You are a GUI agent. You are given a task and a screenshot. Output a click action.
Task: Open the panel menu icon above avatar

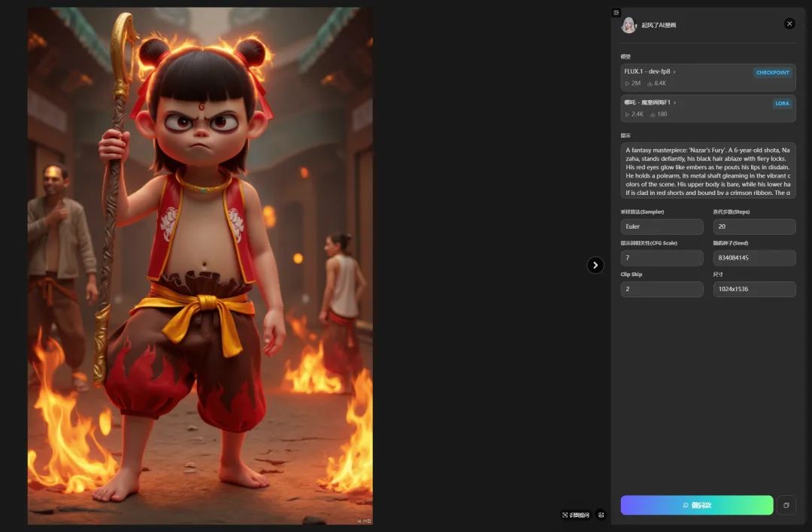point(616,13)
